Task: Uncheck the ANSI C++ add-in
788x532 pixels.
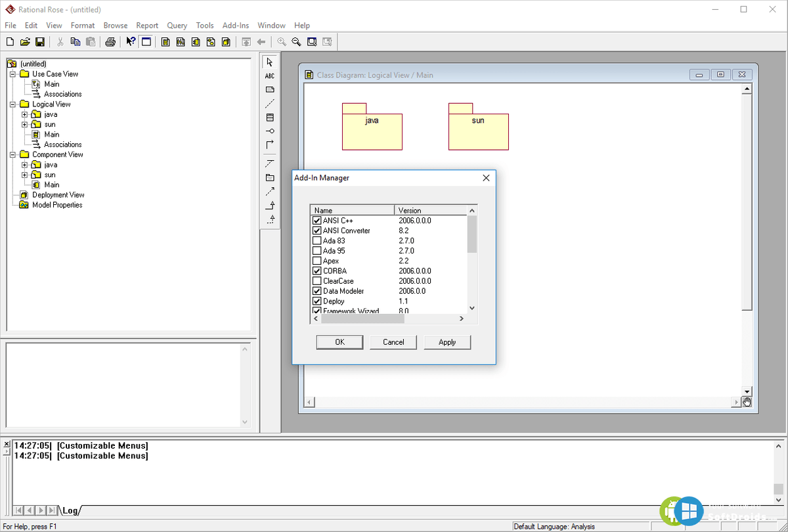Action: coord(317,220)
